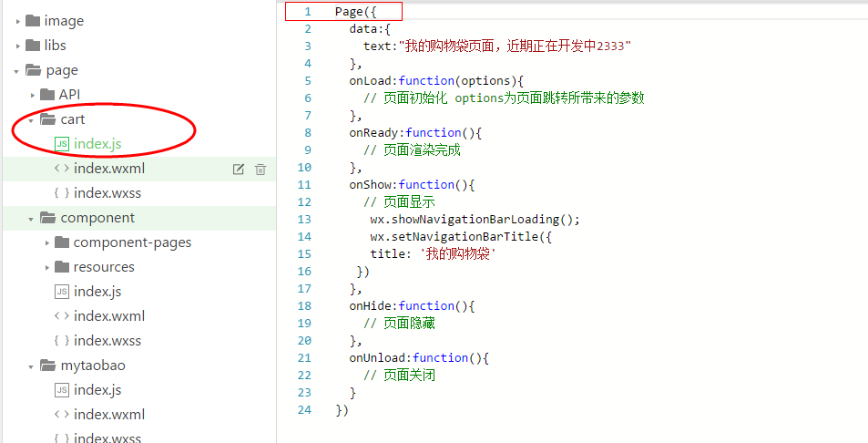
Task: Select the page folder label
Action: coord(62,71)
